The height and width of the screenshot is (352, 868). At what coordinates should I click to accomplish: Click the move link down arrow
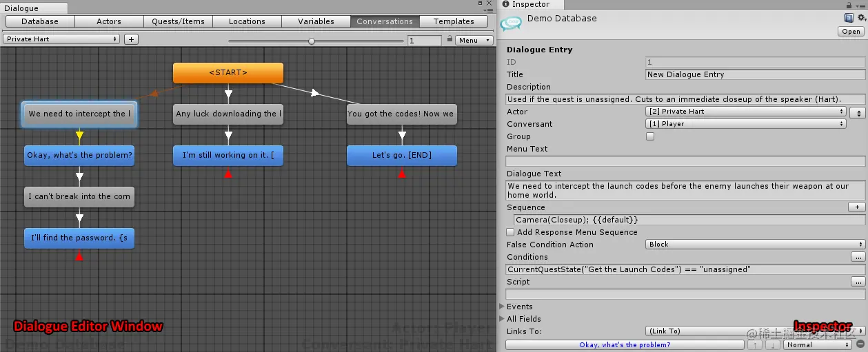click(773, 345)
